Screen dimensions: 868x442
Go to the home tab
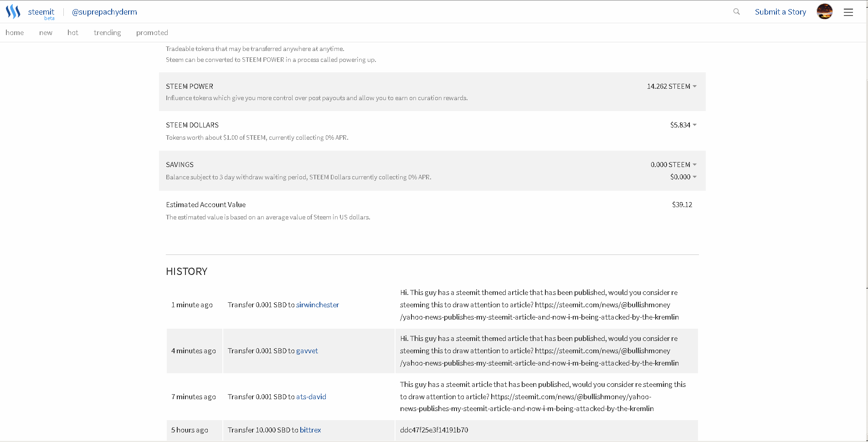coord(15,33)
